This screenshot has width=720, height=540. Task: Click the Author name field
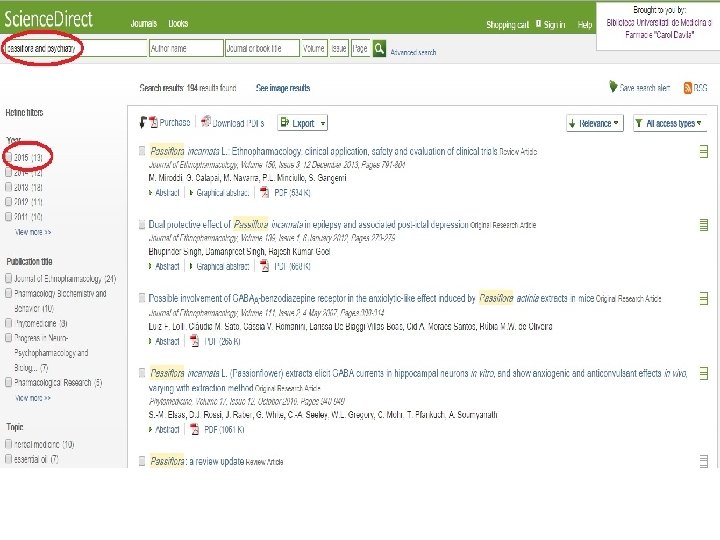point(186,48)
